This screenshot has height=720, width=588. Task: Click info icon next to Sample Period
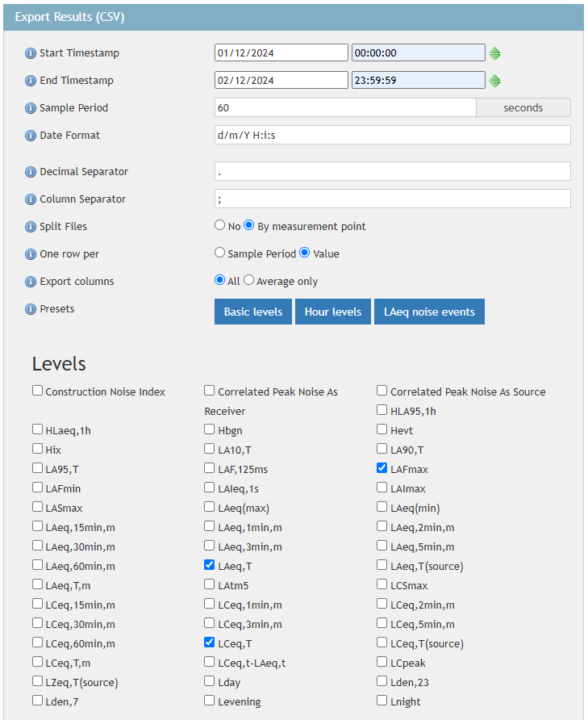tap(31, 108)
